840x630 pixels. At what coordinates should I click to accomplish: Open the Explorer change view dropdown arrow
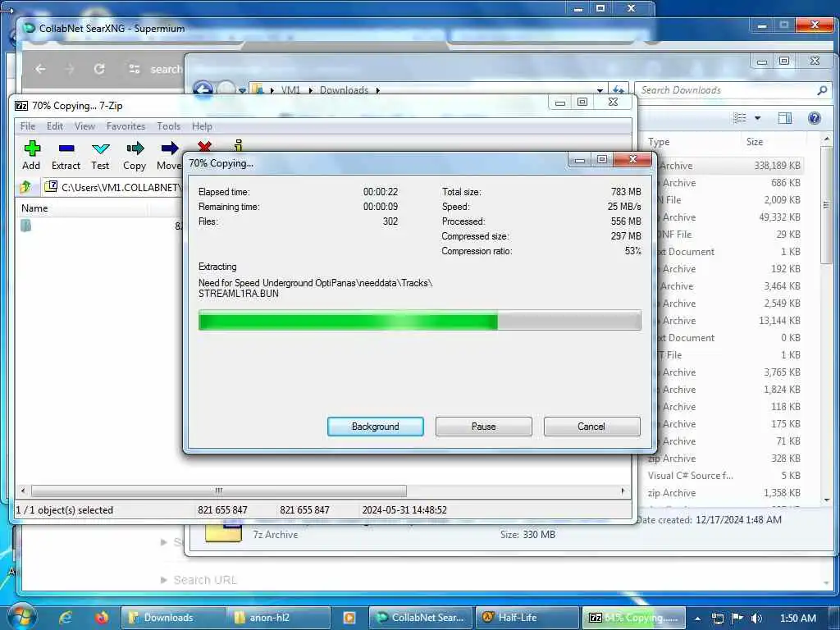757,118
